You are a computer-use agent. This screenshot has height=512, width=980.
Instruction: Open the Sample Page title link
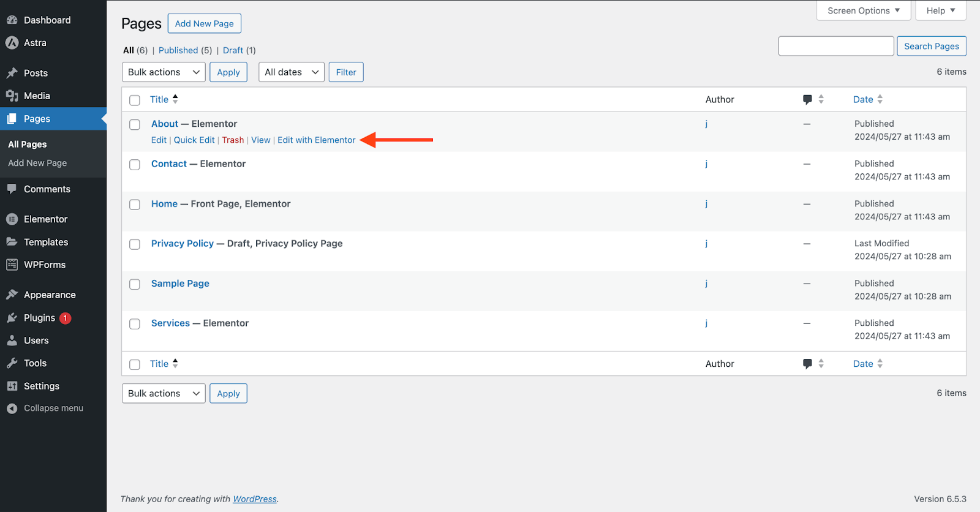coord(180,284)
